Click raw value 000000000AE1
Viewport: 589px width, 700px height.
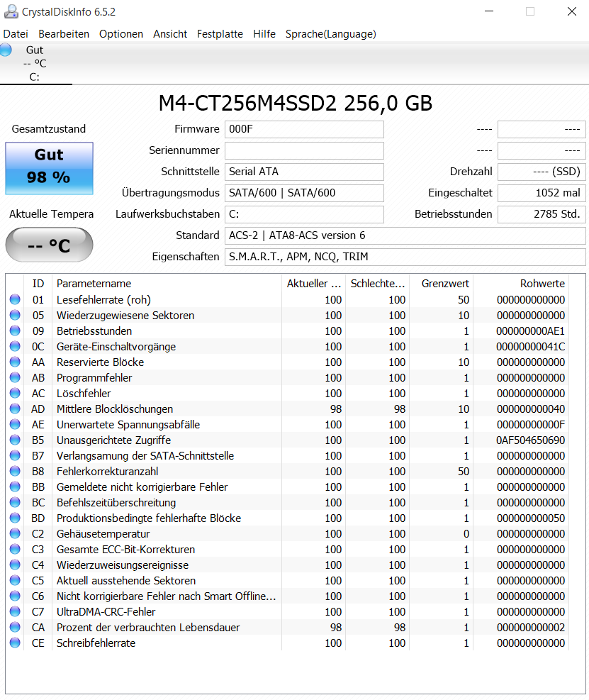pyautogui.click(x=531, y=330)
